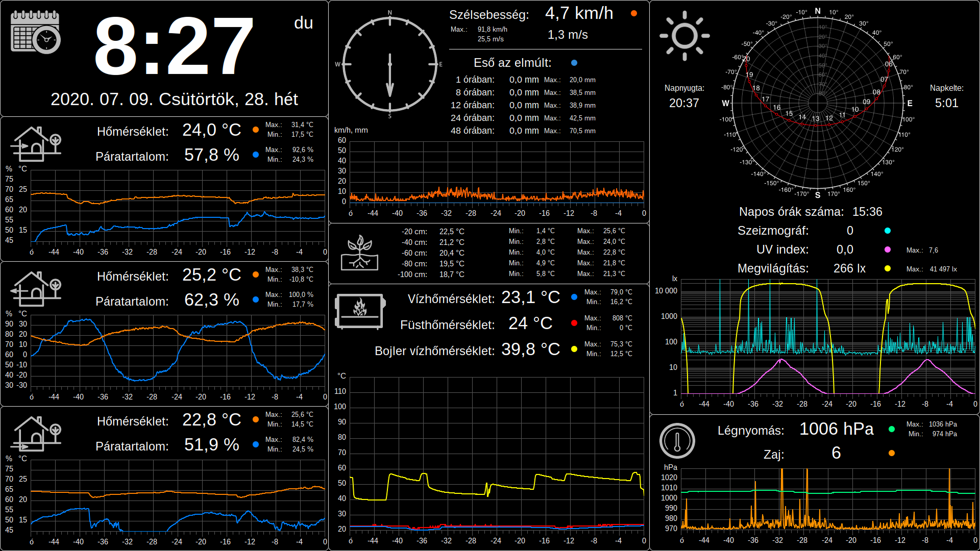Click the sun path polar chart
The height and width of the screenshot is (551, 980).
[818, 103]
